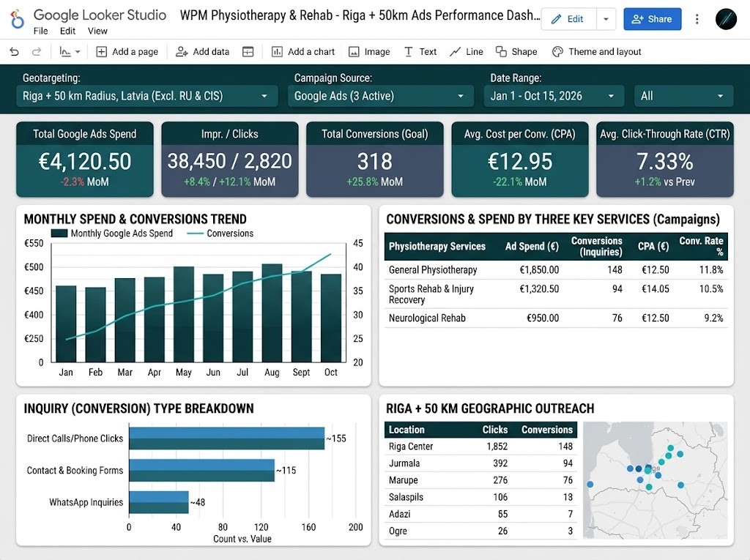This screenshot has height=560, width=750.
Task: Select the Line drawing tool
Action: point(467,52)
